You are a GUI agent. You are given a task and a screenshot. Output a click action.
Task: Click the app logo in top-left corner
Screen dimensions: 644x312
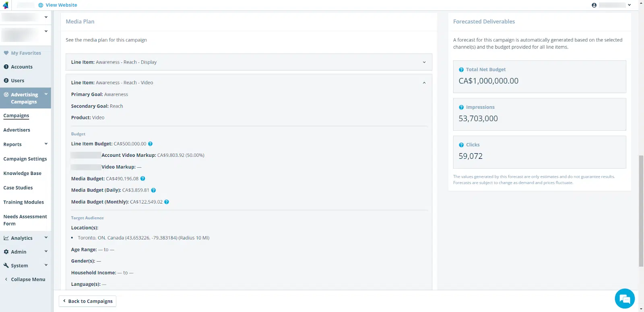tap(6, 5)
